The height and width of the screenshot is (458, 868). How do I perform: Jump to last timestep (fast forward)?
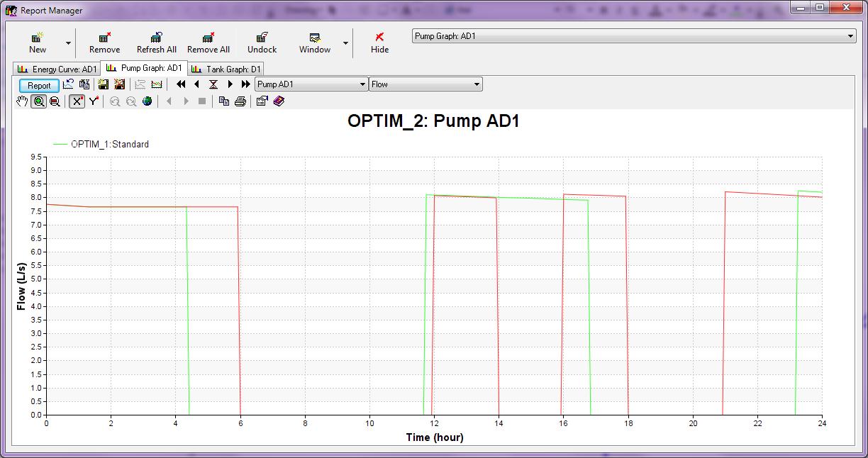(245, 84)
